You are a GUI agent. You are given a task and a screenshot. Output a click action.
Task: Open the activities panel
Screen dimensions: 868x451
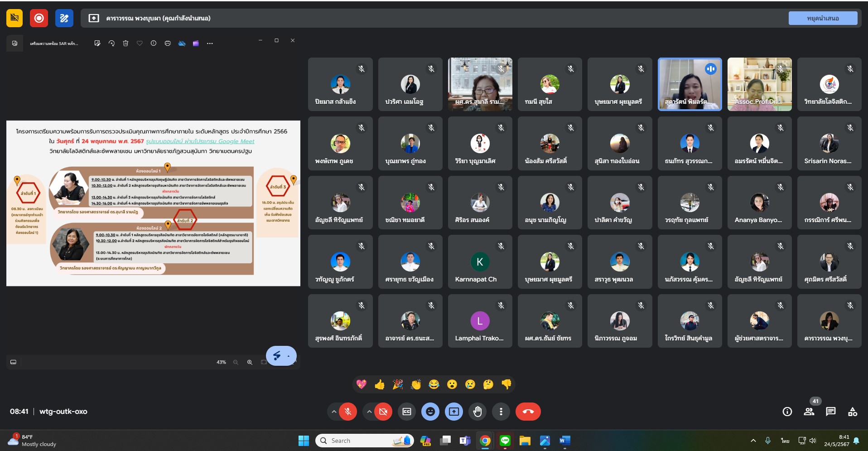tap(852, 412)
